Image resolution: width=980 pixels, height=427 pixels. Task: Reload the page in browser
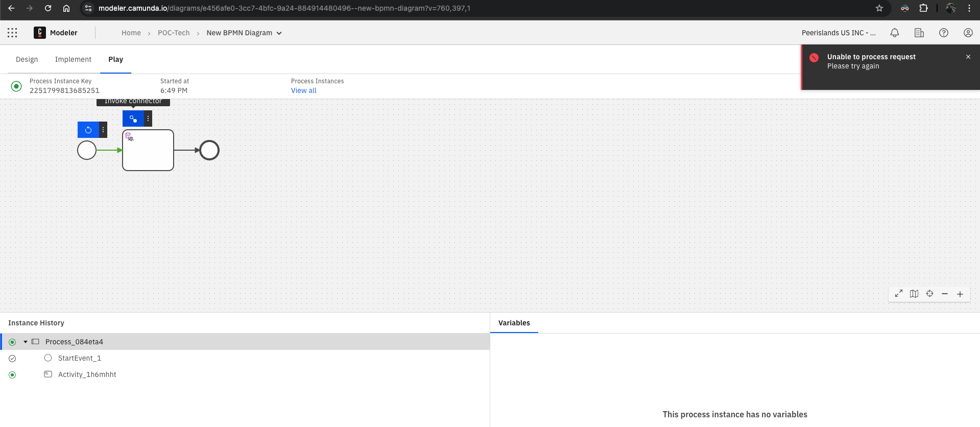point(48,8)
